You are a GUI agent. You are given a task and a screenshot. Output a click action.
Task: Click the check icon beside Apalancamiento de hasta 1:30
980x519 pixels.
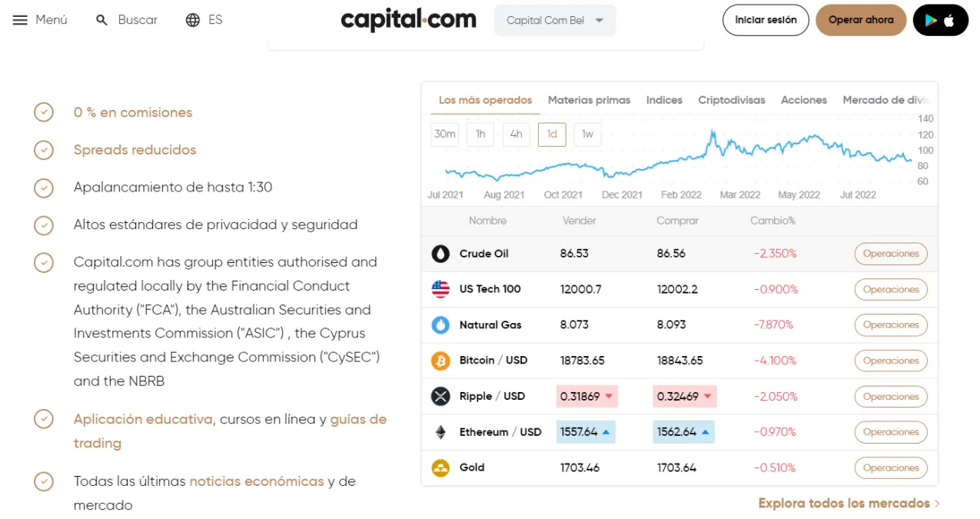point(44,188)
